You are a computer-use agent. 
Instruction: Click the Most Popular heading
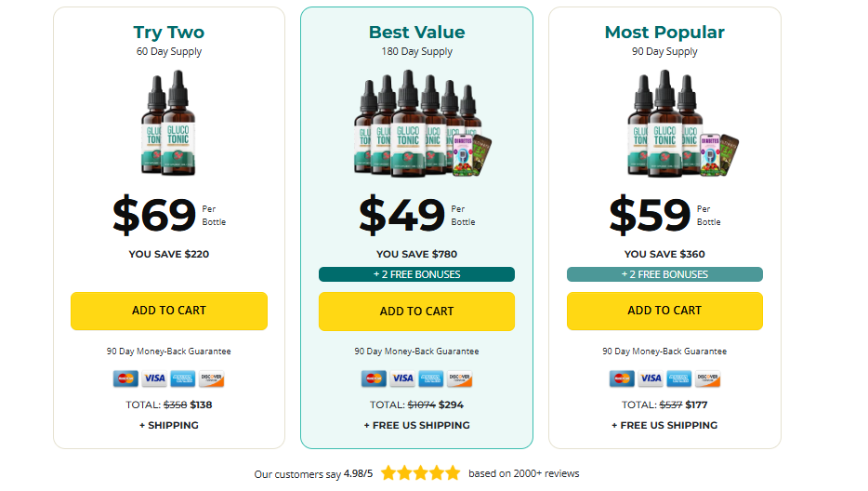(664, 33)
